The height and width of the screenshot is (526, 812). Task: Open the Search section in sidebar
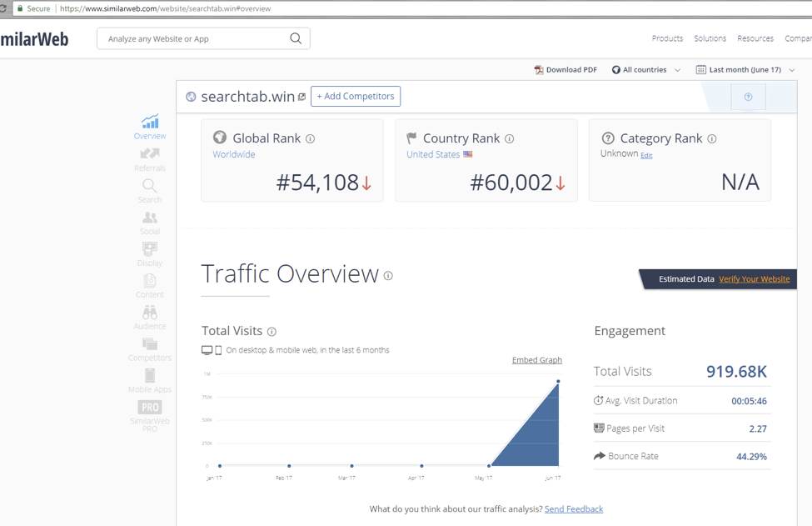[150, 191]
